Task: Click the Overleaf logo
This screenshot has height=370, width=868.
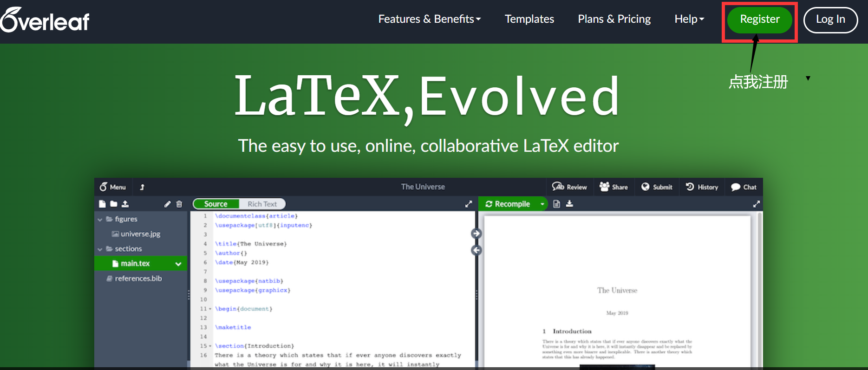Action: tap(45, 20)
